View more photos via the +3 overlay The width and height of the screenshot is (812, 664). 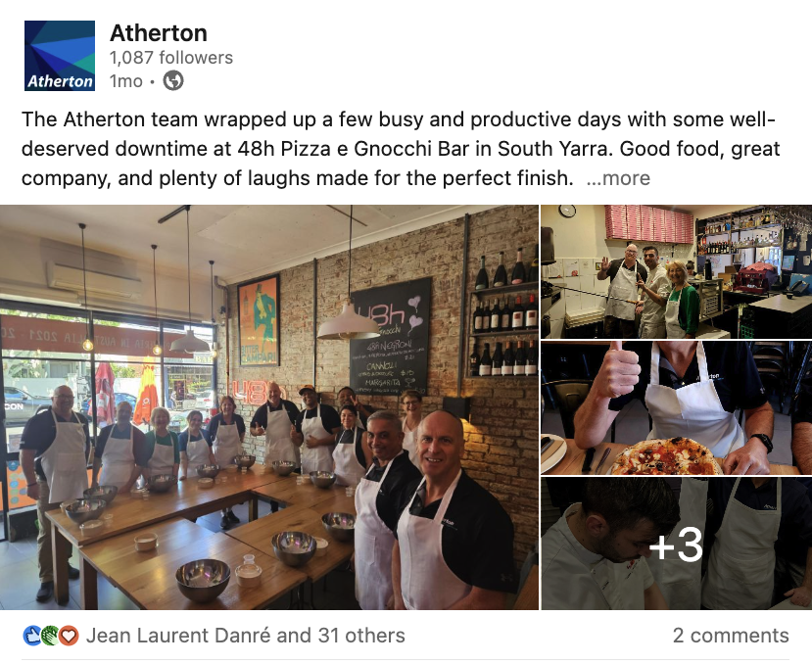676,544
